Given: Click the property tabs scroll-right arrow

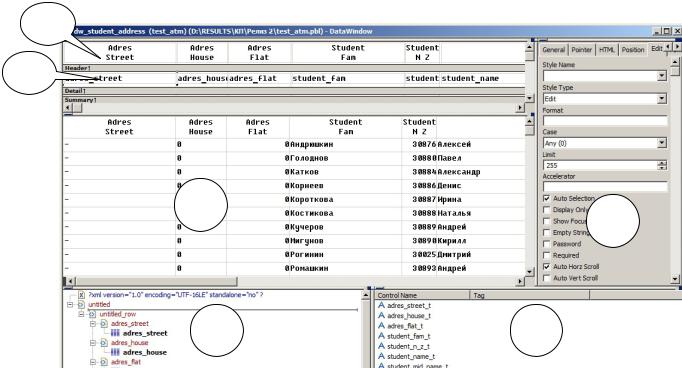Looking at the screenshot, I should point(677,46).
